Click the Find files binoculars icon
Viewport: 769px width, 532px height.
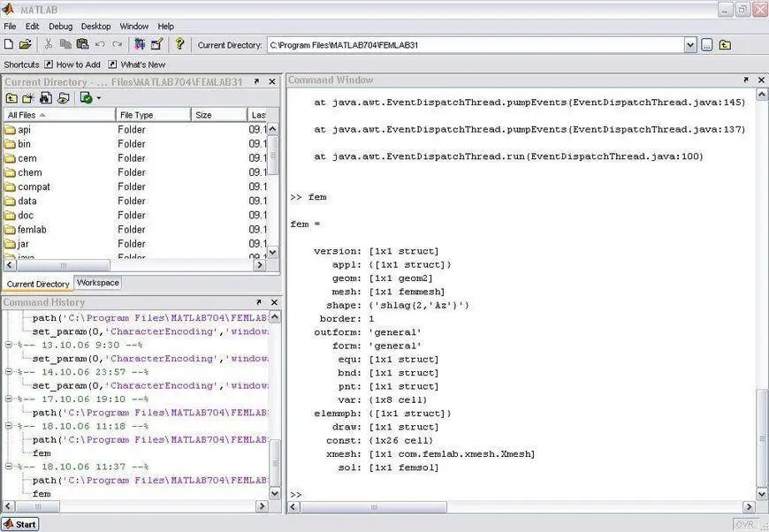pyautogui.click(x=46, y=99)
